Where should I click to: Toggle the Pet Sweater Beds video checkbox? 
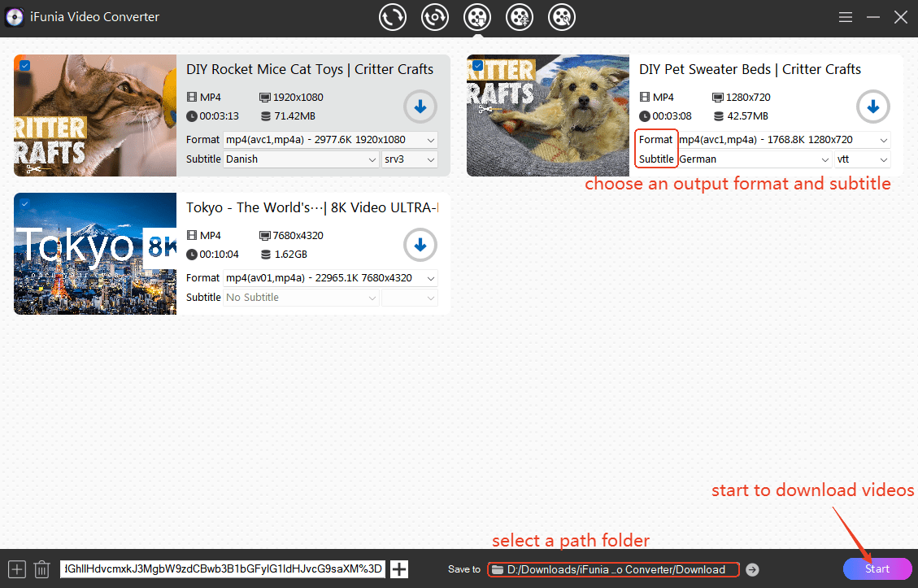[477, 65]
